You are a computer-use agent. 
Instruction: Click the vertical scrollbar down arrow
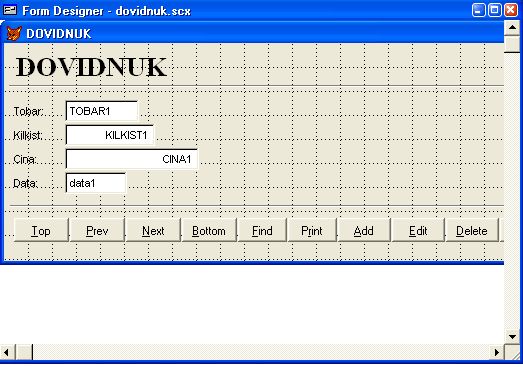point(513,337)
